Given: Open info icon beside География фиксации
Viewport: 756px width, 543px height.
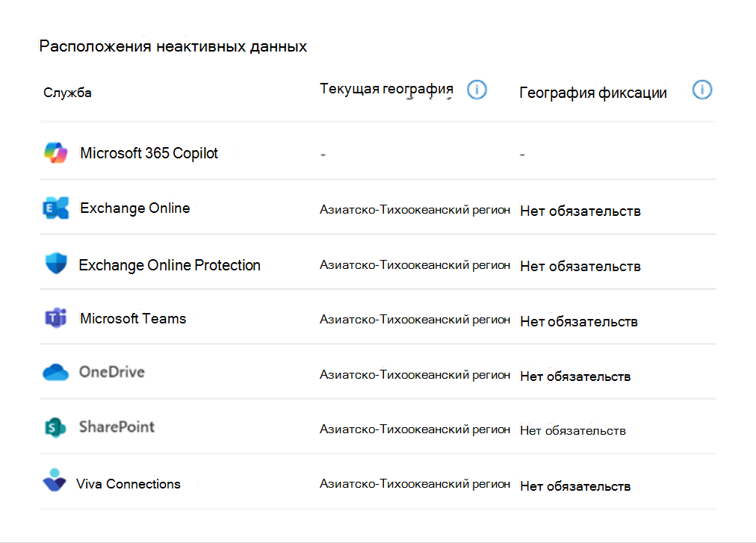Looking at the screenshot, I should (702, 90).
